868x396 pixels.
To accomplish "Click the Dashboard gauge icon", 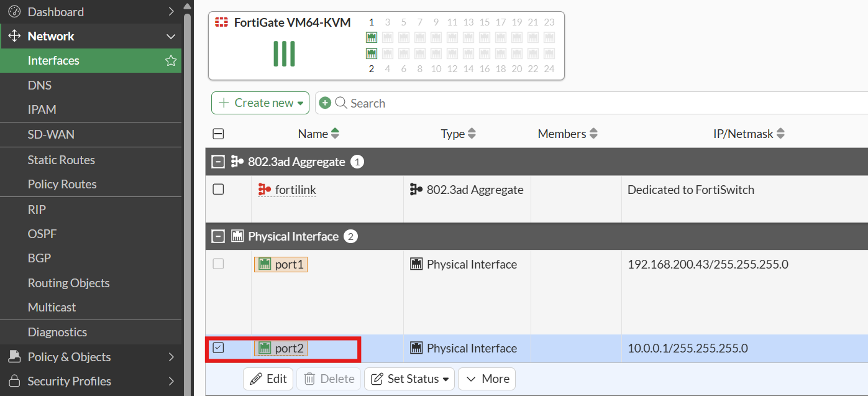I will click(14, 11).
